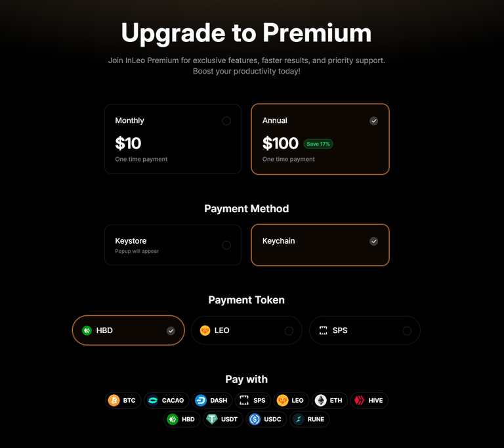The image size is (504, 448).
Task: Click the USDC coin icon
Action: tap(255, 419)
